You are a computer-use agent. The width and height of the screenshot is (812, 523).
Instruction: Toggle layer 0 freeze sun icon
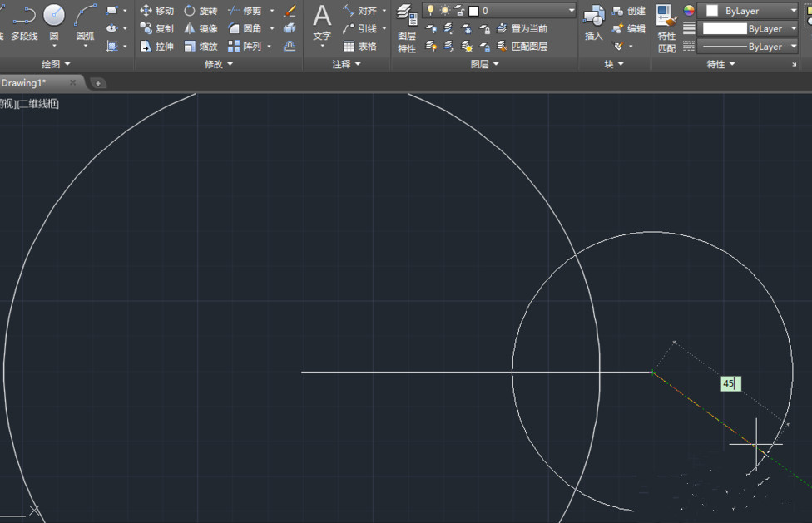445,10
